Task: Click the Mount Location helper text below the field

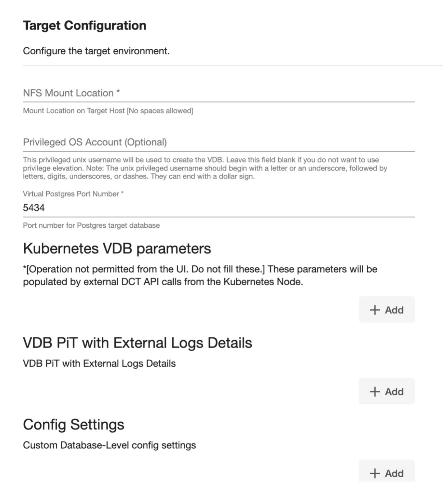Action: [109, 110]
